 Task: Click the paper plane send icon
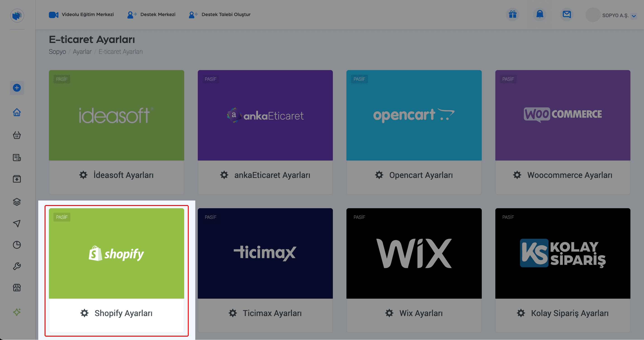(x=17, y=223)
